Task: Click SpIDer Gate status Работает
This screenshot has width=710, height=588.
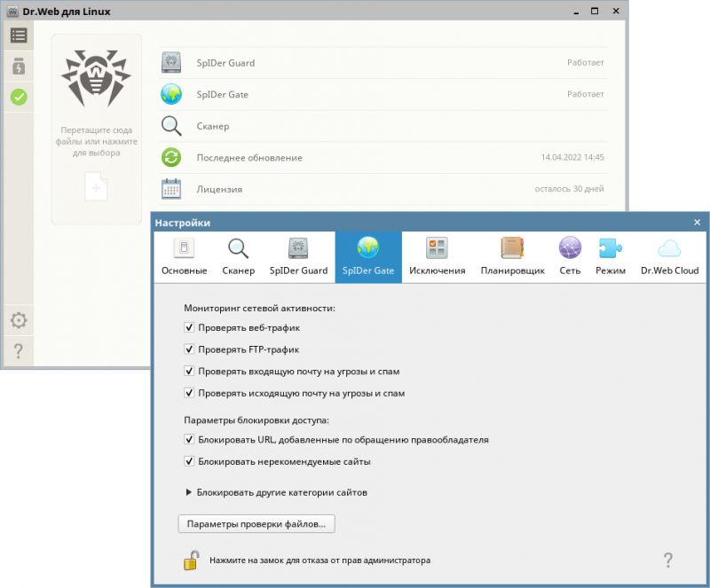Action: pyautogui.click(x=586, y=94)
